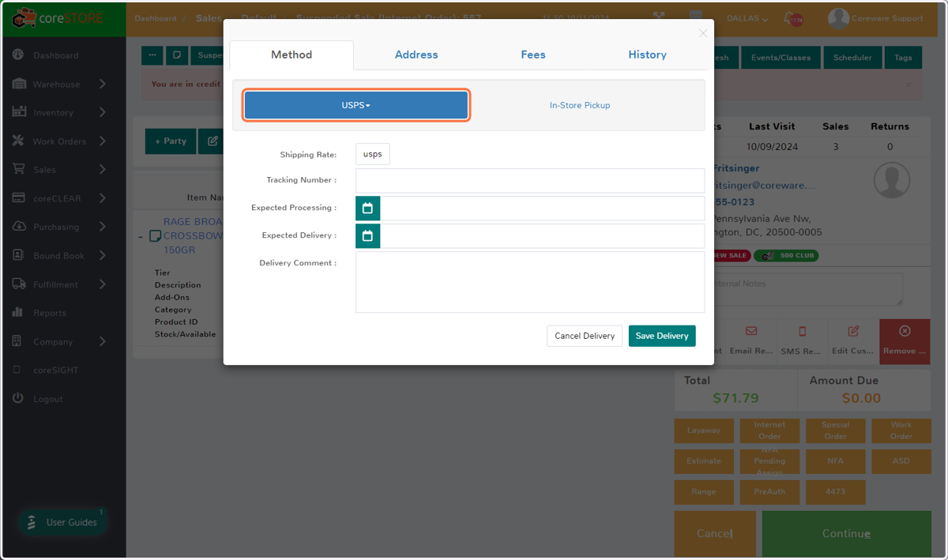Open the DALLAS location dropdown
Viewport: 948px width, 560px height.
point(747,19)
